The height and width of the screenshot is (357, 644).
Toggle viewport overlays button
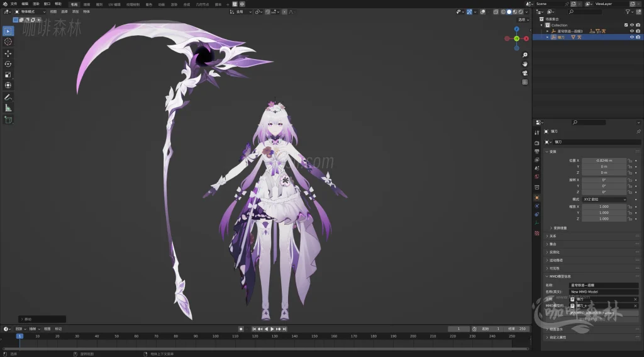point(482,12)
